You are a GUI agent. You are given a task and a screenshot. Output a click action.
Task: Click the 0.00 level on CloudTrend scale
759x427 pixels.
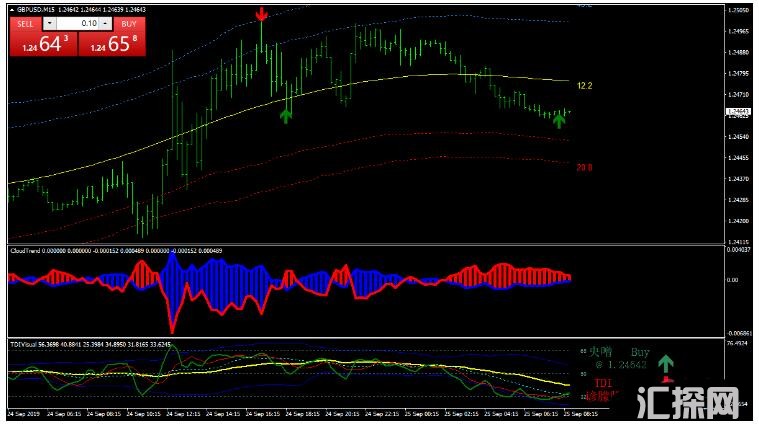[x=733, y=280]
